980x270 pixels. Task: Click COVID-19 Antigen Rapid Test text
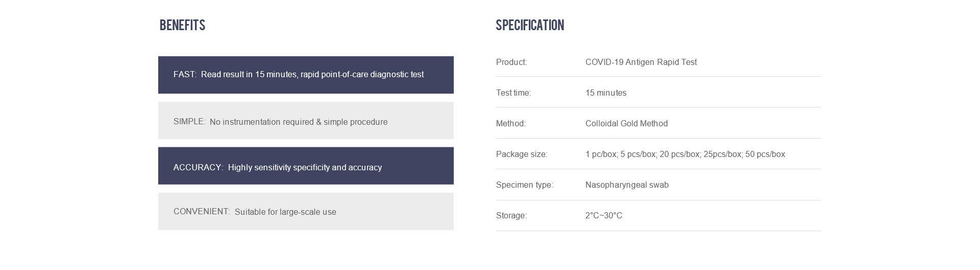[x=641, y=62]
